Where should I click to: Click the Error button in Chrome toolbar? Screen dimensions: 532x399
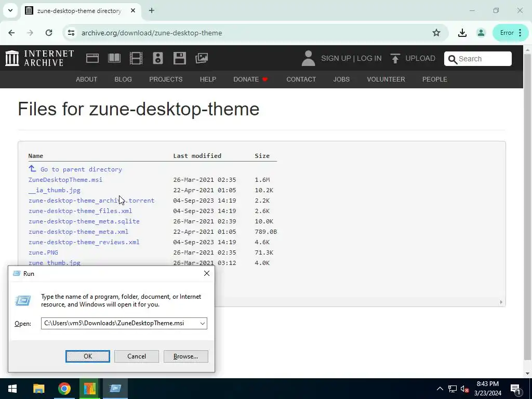click(x=511, y=33)
